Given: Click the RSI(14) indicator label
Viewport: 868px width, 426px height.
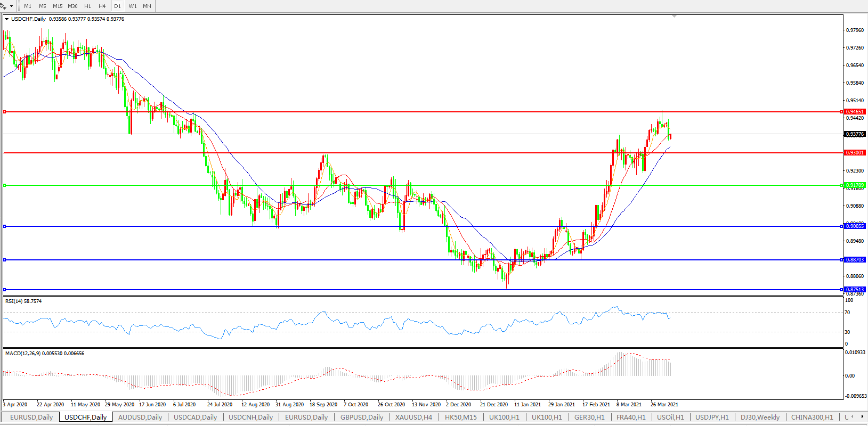Looking at the screenshot, I should (23, 301).
